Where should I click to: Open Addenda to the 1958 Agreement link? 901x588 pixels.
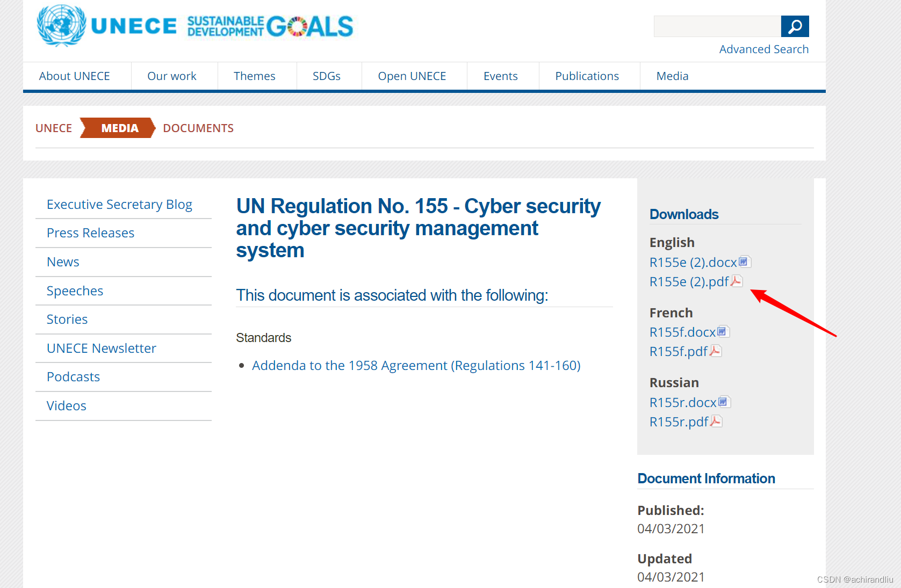[x=416, y=366]
